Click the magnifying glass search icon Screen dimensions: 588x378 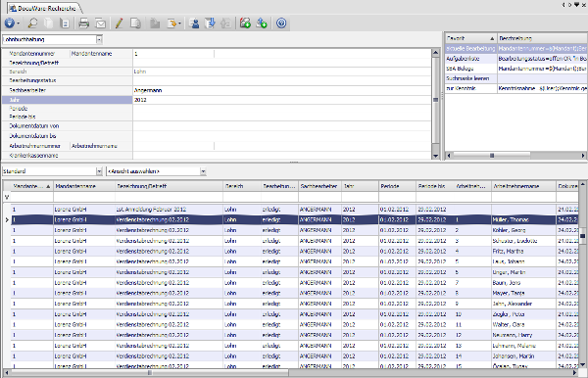click(x=32, y=24)
